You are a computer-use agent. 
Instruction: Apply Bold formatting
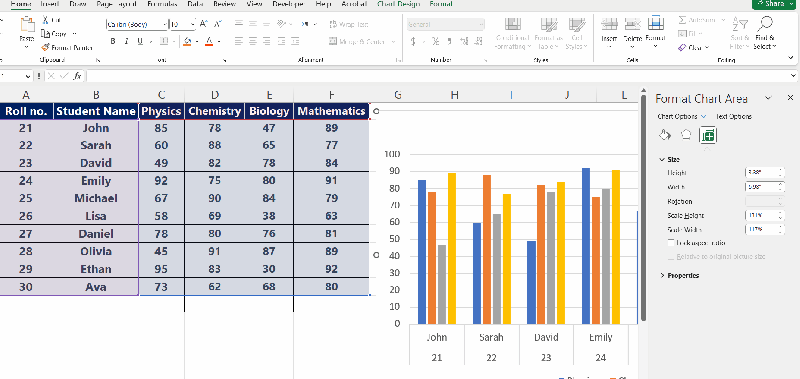(113, 42)
